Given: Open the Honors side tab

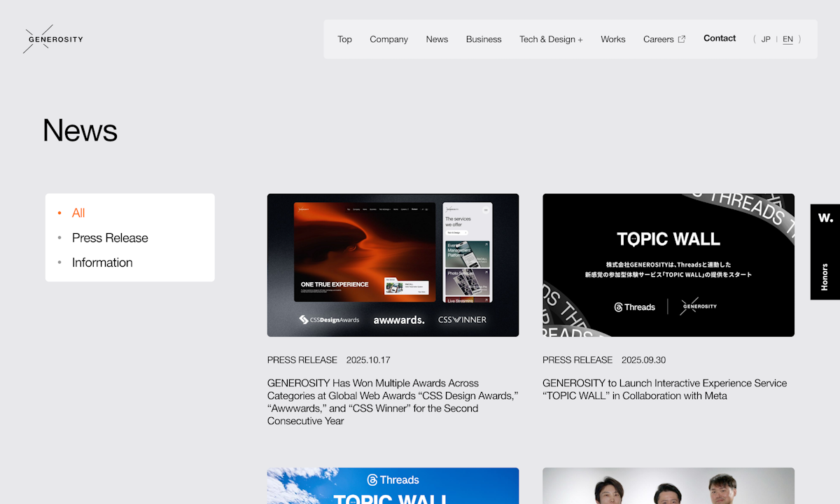Looking at the screenshot, I should click(x=825, y=277).
